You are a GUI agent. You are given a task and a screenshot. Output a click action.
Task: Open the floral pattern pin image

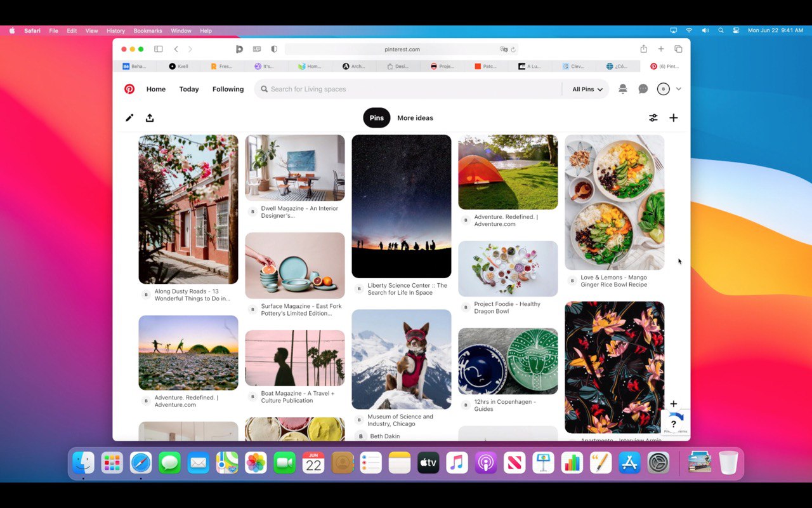tap(615, 368)
